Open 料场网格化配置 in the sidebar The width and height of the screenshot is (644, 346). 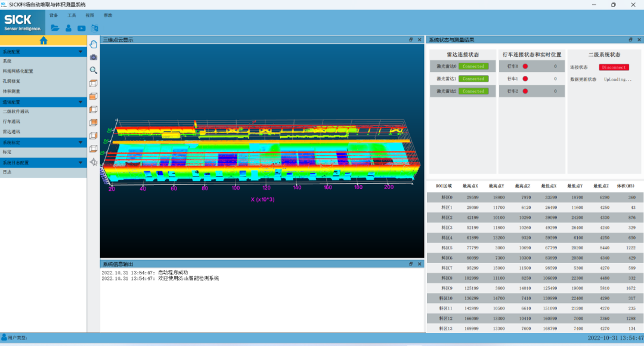[x=43, y=71]
